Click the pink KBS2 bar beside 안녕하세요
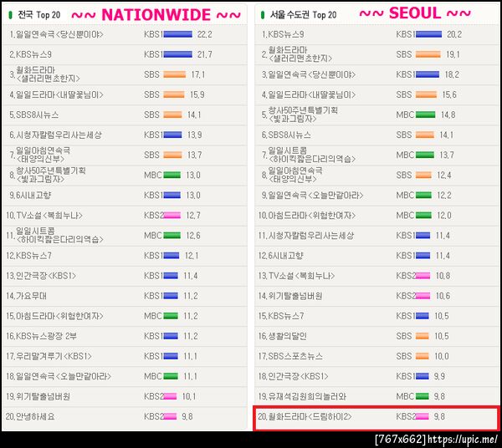This screenshot has height=448, width=502. click(x=170, y=416)
